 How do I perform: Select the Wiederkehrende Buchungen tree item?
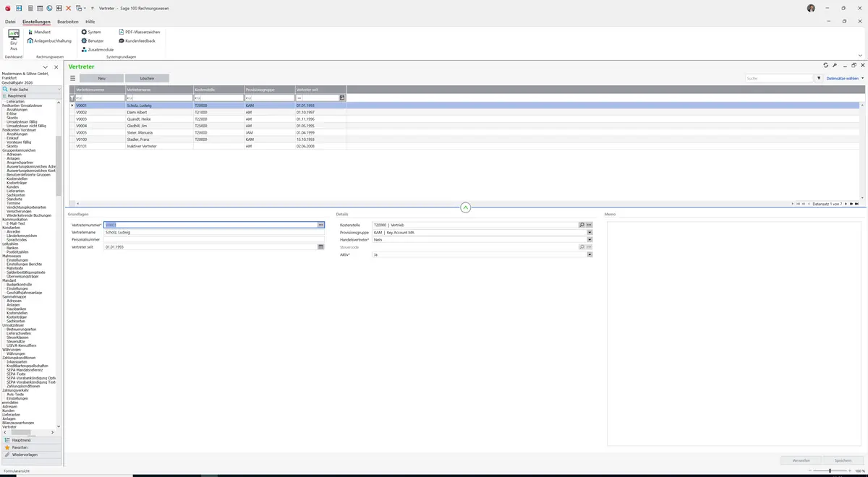coord(29,215)
